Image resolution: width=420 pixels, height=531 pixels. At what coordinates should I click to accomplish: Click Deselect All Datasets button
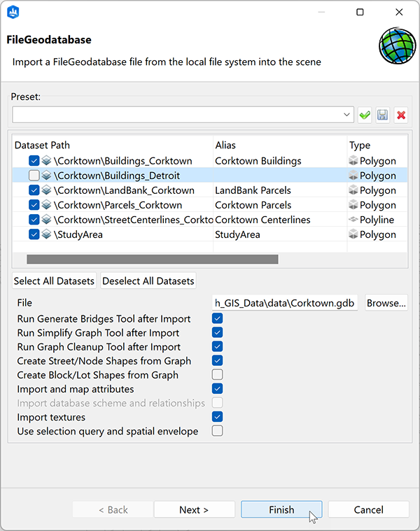coord(148,281)
